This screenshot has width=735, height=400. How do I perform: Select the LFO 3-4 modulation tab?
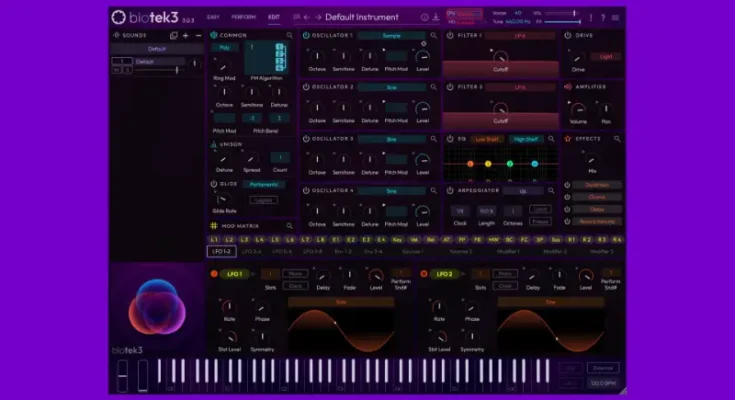[x=251, y=252]
